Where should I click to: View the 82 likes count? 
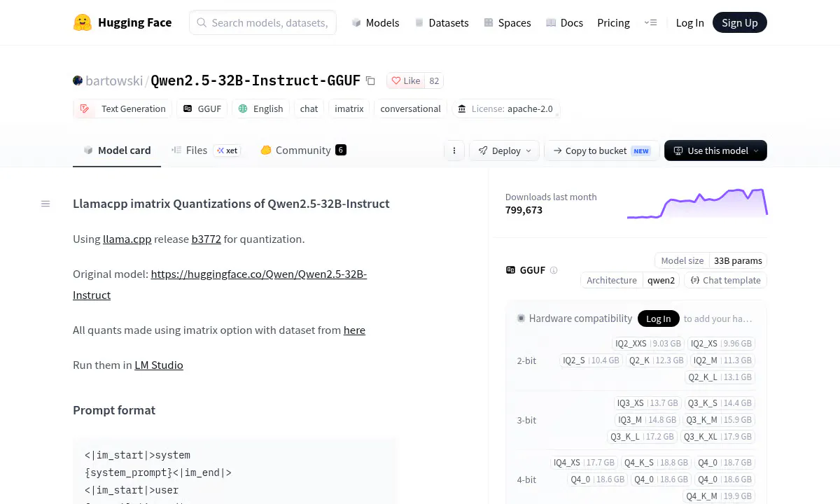click(434, 80)
